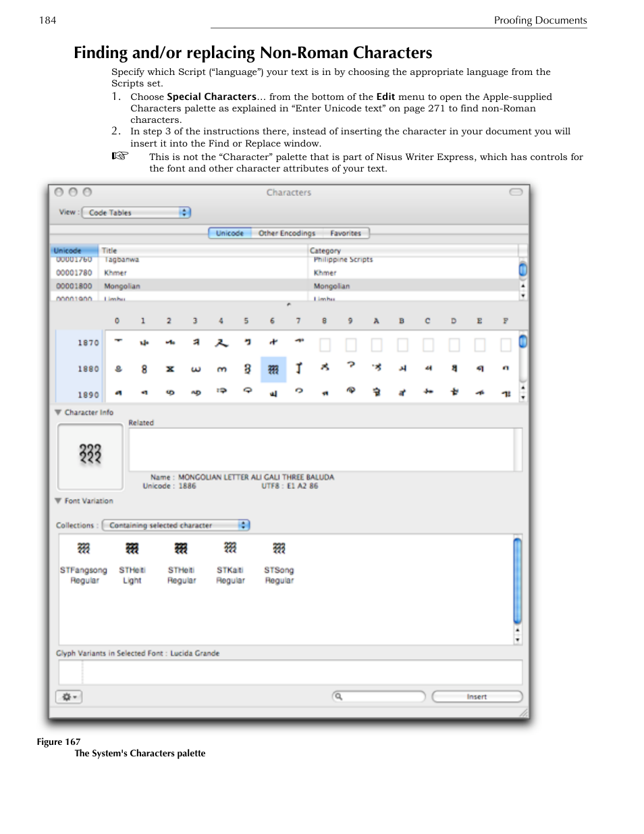Select the highlighted Mongolian glyph at 1886
Image resolution: width=644 pixels, height=834 pixels.
[273, 369]
